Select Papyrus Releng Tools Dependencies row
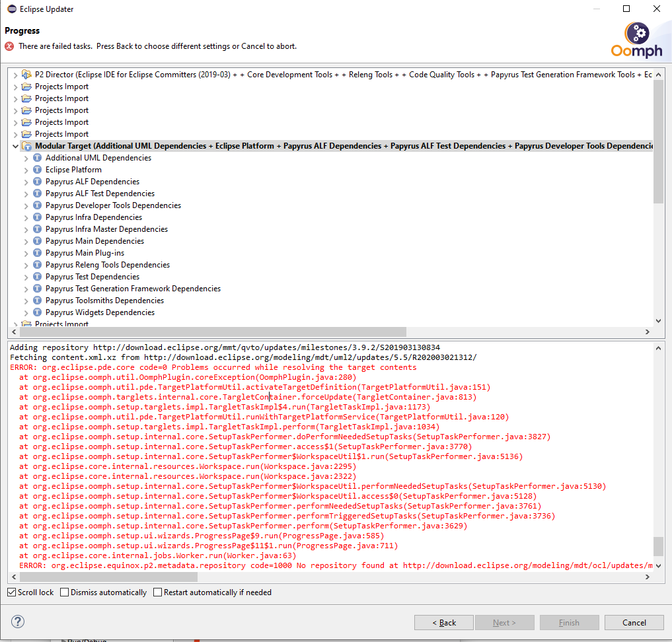Viewport: 672px width, 642px height. pos(108,265)
